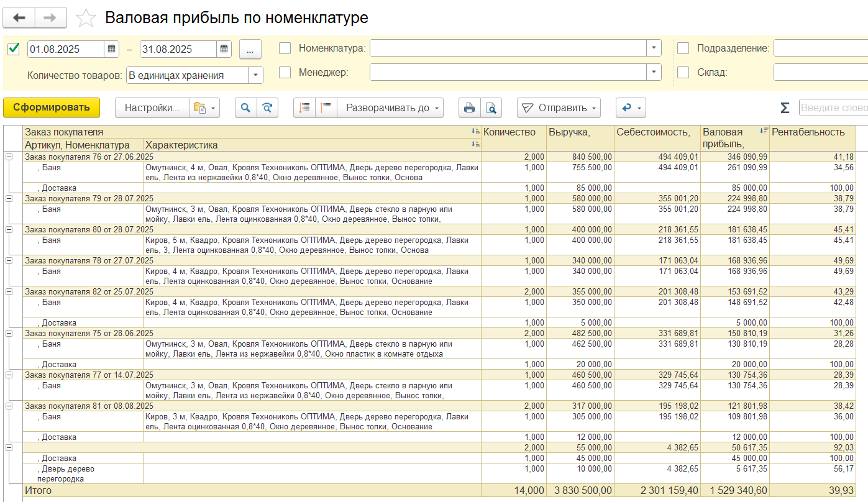This screenshot has height=502, width=868.
Task: Open the Менеджер field dropdown arrow
Action: 654,73
